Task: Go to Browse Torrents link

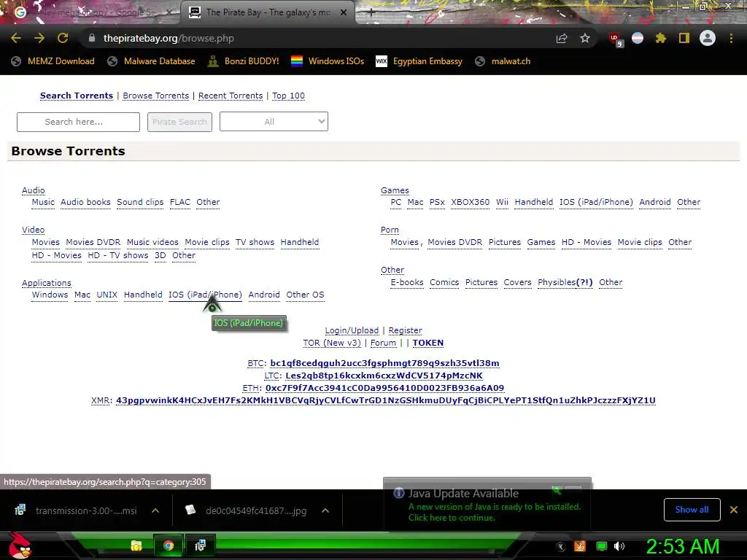Action: [156, 96]
